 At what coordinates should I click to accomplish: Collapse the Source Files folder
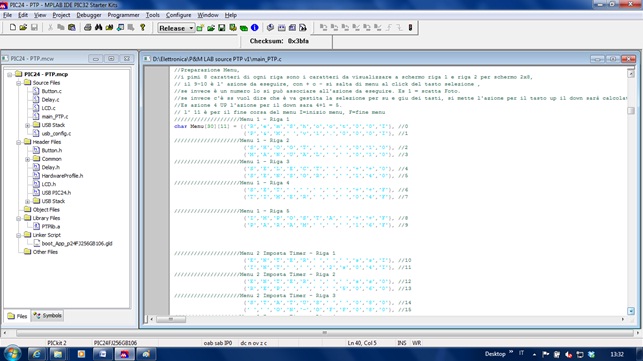pyautogui.click(x=19, y=83)
